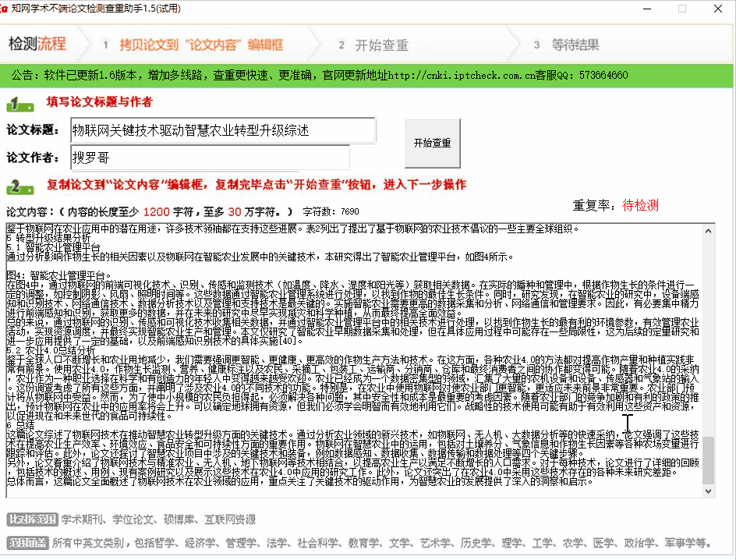
Task: Click the 复制论文到论文内容编辑框 instruction text
Action: tap(257, 185)
